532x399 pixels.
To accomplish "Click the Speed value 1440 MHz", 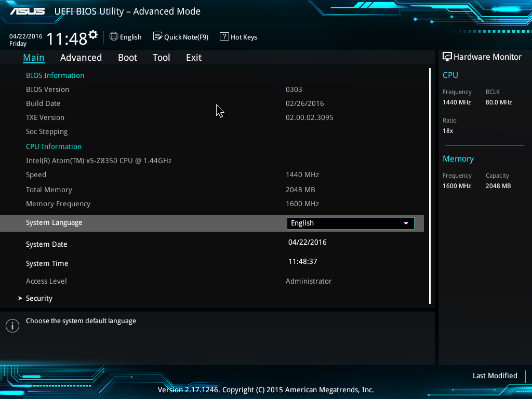I will coord(302,175).
